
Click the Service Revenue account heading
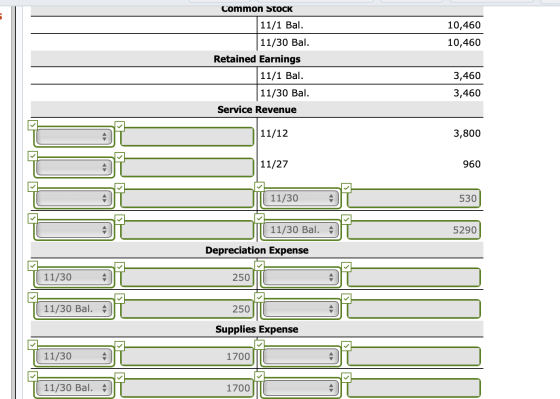[257, 109]
